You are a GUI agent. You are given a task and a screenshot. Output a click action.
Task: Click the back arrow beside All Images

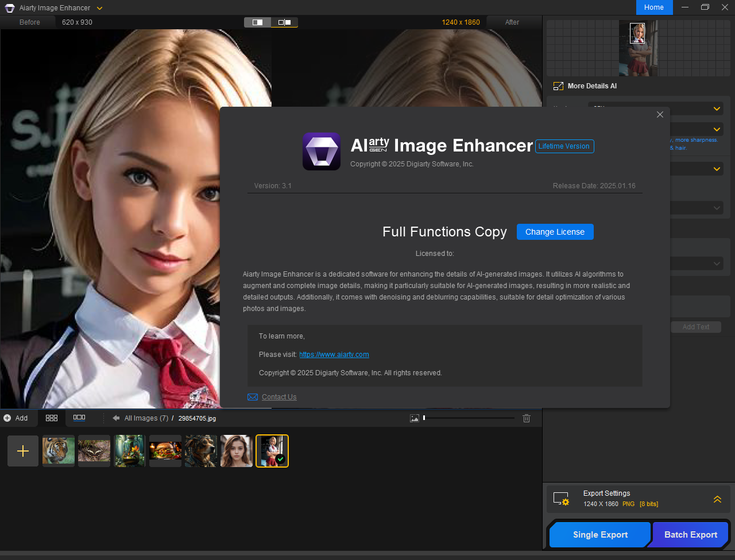(x=116, y=418)
